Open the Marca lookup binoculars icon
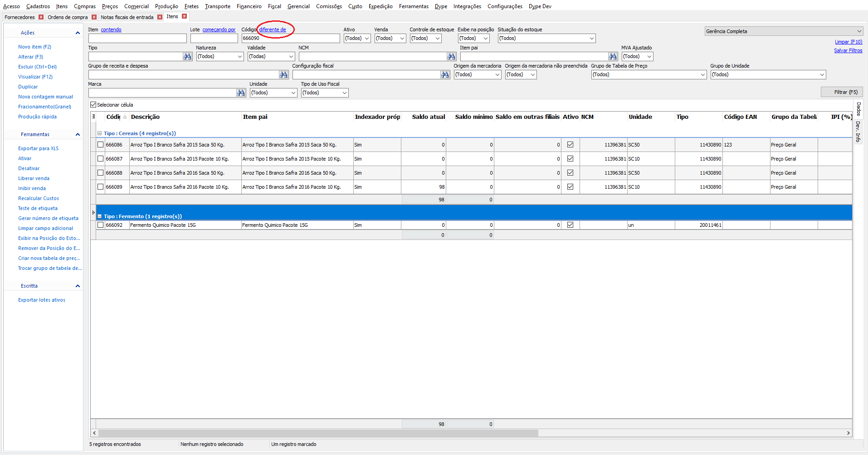The width and height of the screenshot is (868, 455). coord(241,93)
